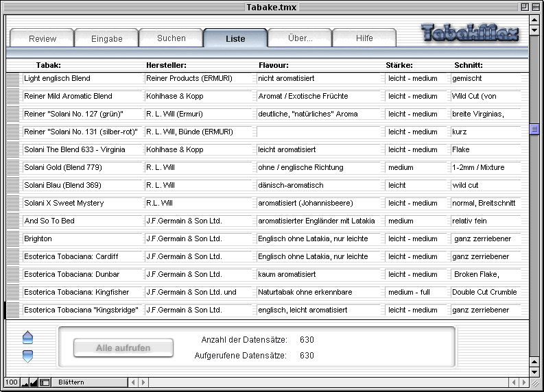Viewport: 544px width, 392px height.
Task: Click Solani The Blend 633 - Virginia
Action: point(82,149)
